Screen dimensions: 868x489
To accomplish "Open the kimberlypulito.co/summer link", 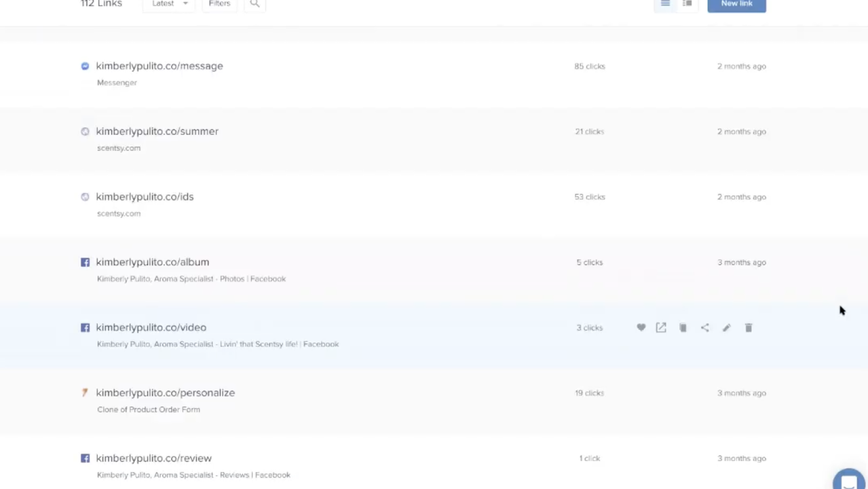I will click(x=157, y=131).
